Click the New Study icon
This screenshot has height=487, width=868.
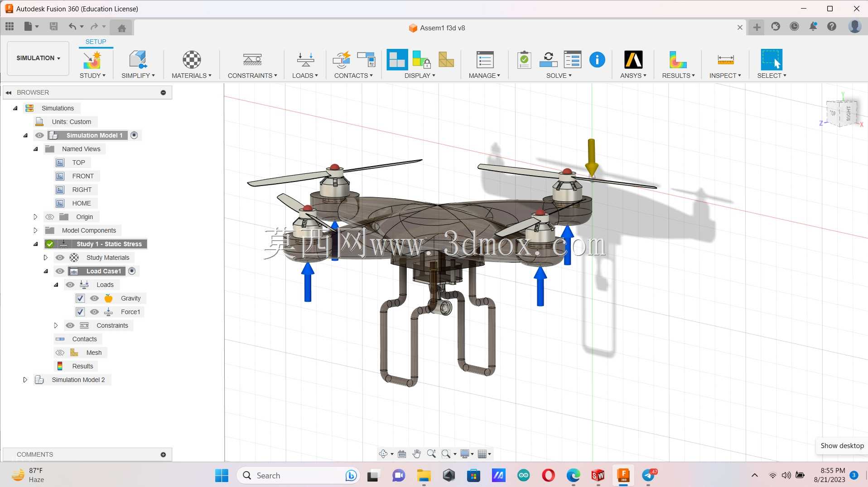(x=92, y=60)
